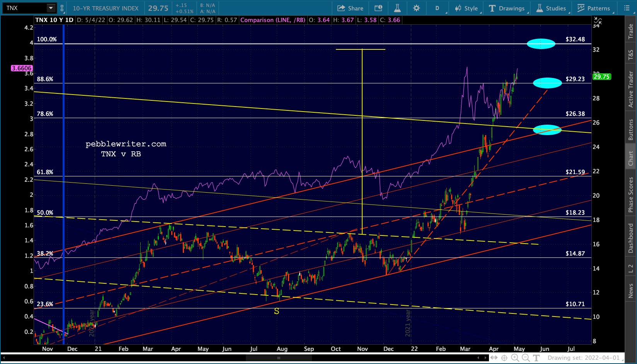Click the cyan ellipse at $32.48 level

[x=541, y=44]
